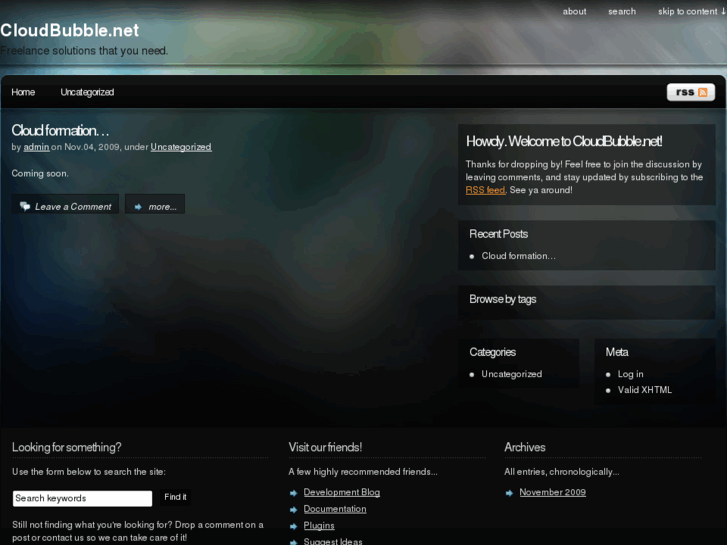The image size is (727, 545).
Task: Click the more... button
Action: coord(155,204)
